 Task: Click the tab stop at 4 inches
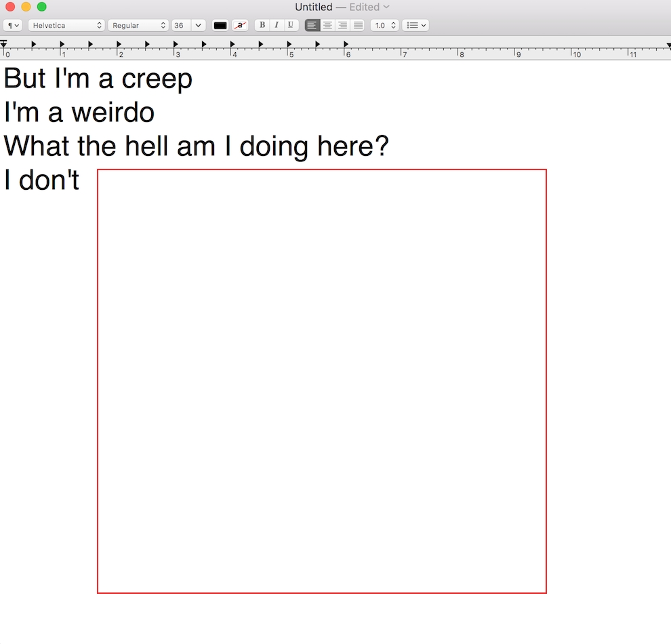coord(232,44)
